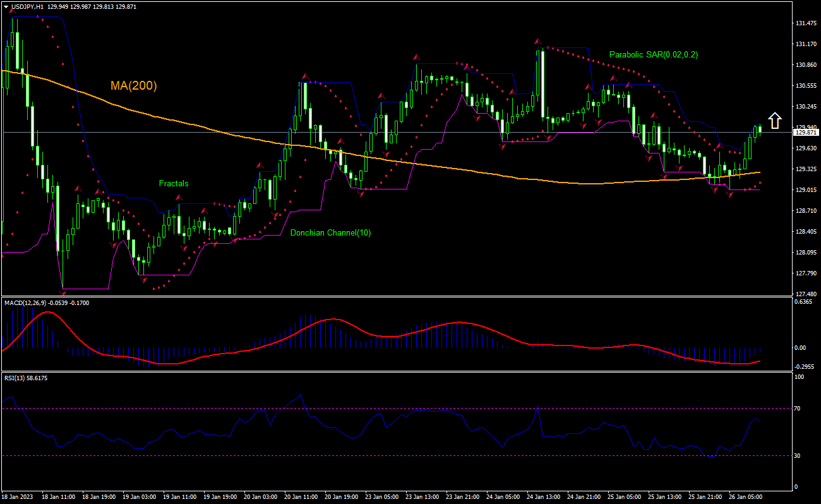Click the 24 Jan 13:00 time label

tap(544, 497)
